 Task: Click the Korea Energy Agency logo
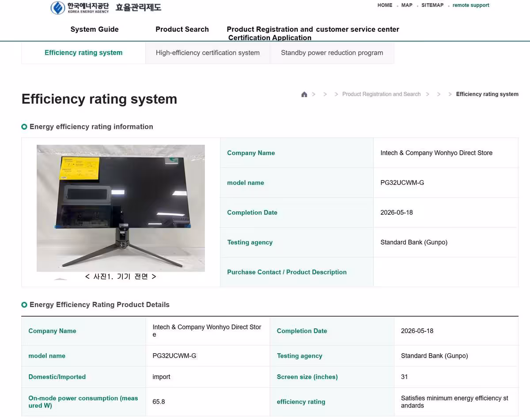(x=79, y=7)
